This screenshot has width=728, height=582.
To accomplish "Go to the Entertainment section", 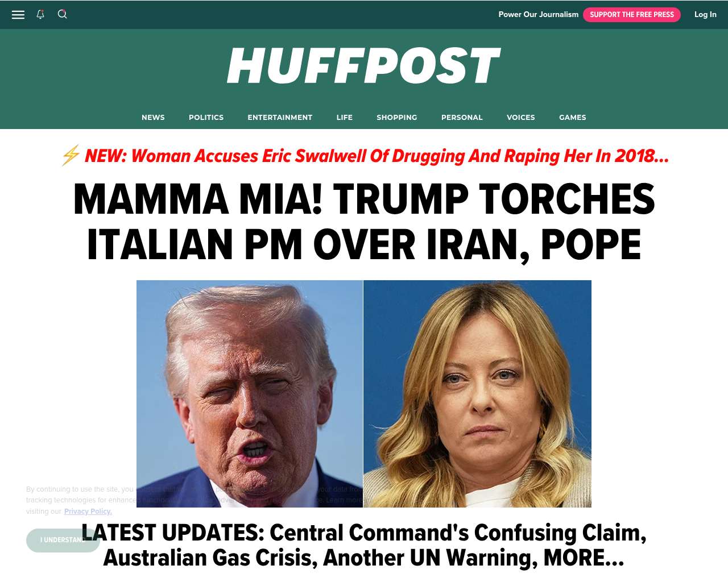I will 280,117.
